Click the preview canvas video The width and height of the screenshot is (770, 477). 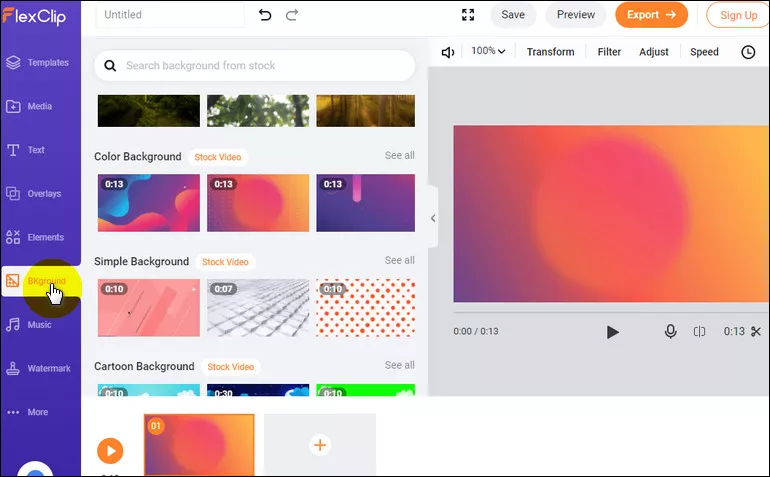(x=611, y=214)
